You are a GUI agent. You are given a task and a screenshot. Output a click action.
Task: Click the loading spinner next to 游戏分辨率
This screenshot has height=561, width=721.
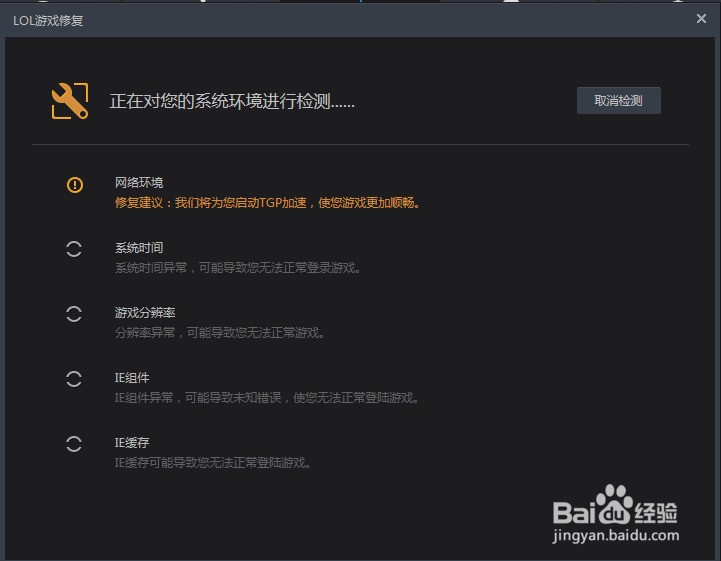74,314
